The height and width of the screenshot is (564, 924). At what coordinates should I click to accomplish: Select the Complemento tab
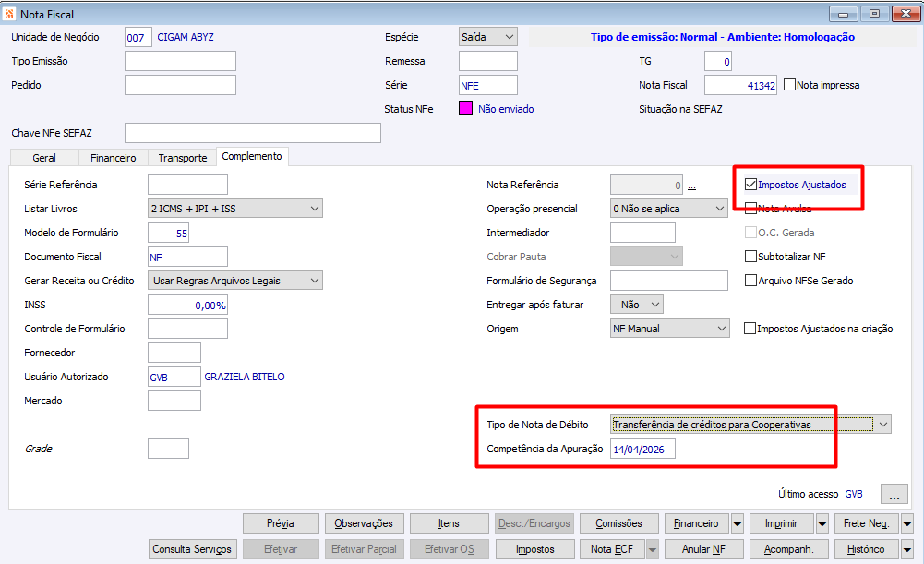[x=252, y=156]
